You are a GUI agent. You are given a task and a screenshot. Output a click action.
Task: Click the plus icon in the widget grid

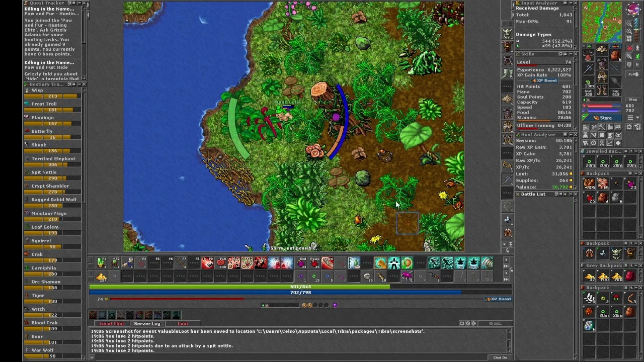pos(618,143)
